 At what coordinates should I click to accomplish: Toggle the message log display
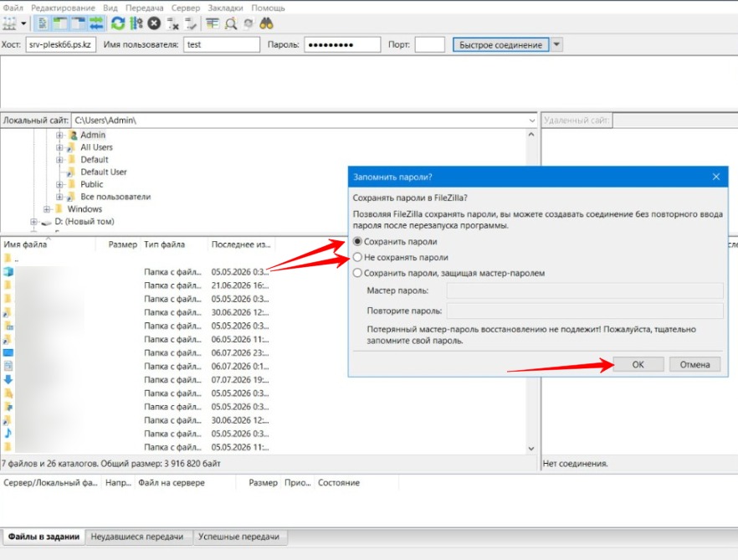(43, 23)
